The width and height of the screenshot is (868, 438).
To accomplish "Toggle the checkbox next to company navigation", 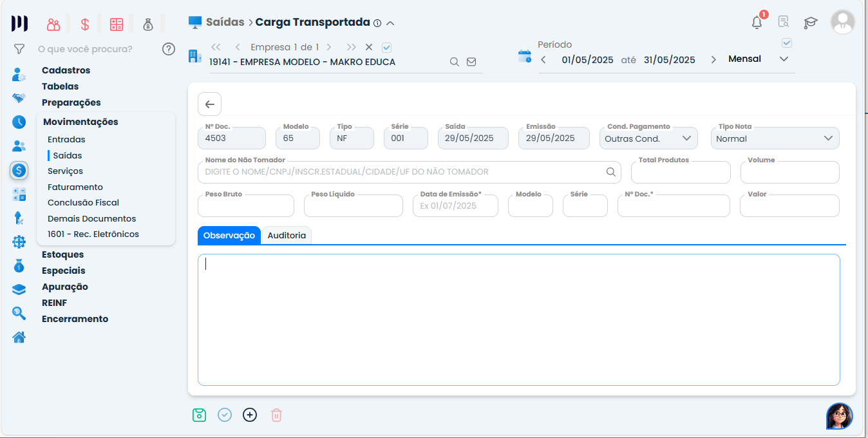I will [x=386, y=47].
